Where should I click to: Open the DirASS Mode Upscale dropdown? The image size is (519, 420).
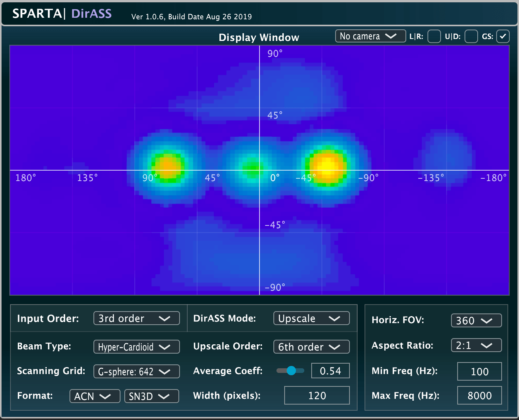tap(311, 318)
